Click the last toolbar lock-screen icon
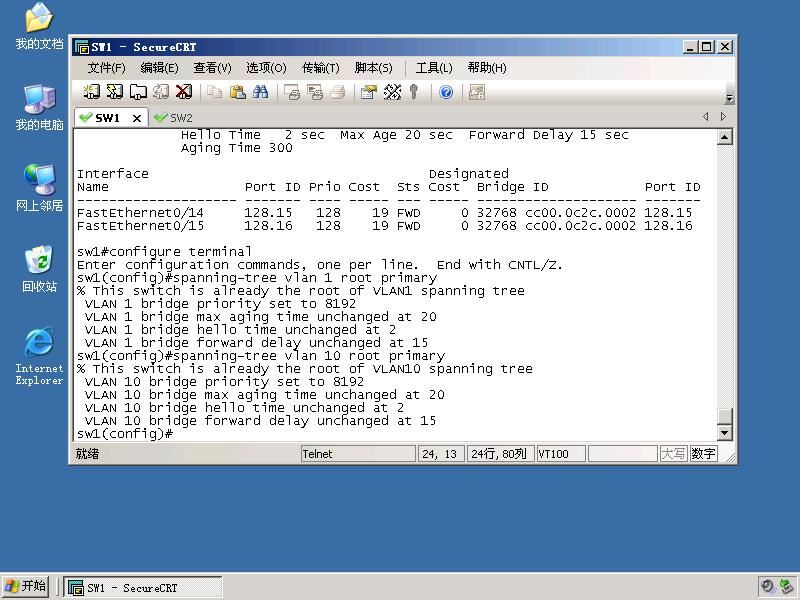This screenshot has height=600, width=800. [477, 92]
